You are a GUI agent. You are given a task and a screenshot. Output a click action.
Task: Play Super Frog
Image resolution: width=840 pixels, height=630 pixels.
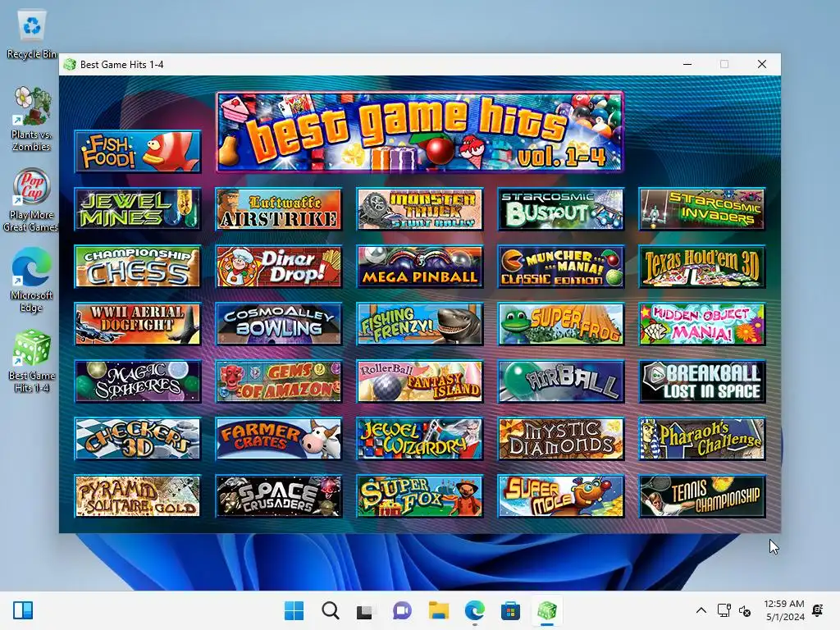point(561,323)
